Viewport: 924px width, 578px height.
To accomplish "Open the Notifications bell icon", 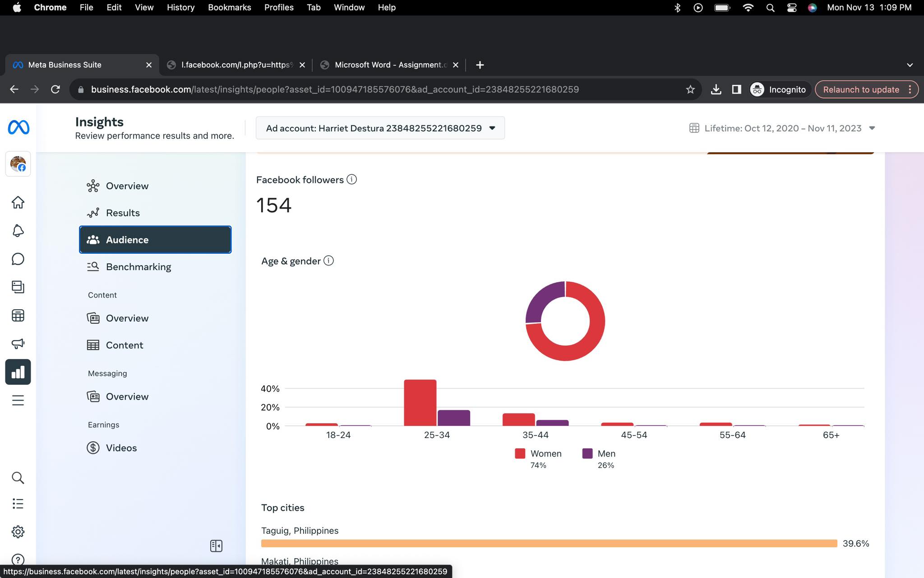I will click(18, 231).
